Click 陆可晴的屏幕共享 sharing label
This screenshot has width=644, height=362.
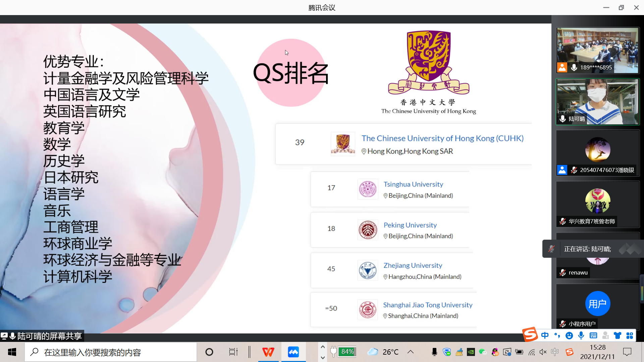42,336
